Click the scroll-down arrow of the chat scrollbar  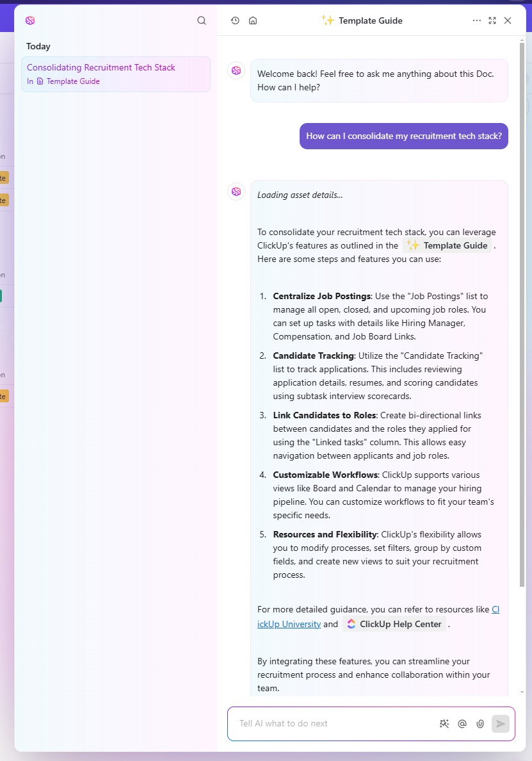(x=522, y=692)
